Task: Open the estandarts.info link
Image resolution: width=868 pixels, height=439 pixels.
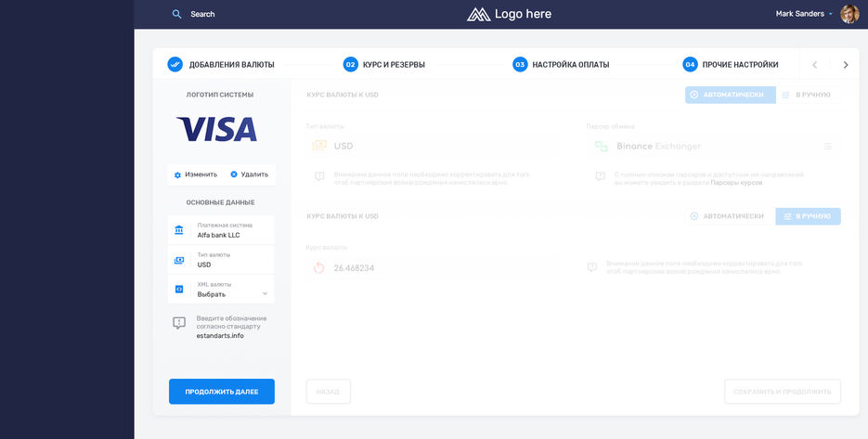Action: point(220,335)
